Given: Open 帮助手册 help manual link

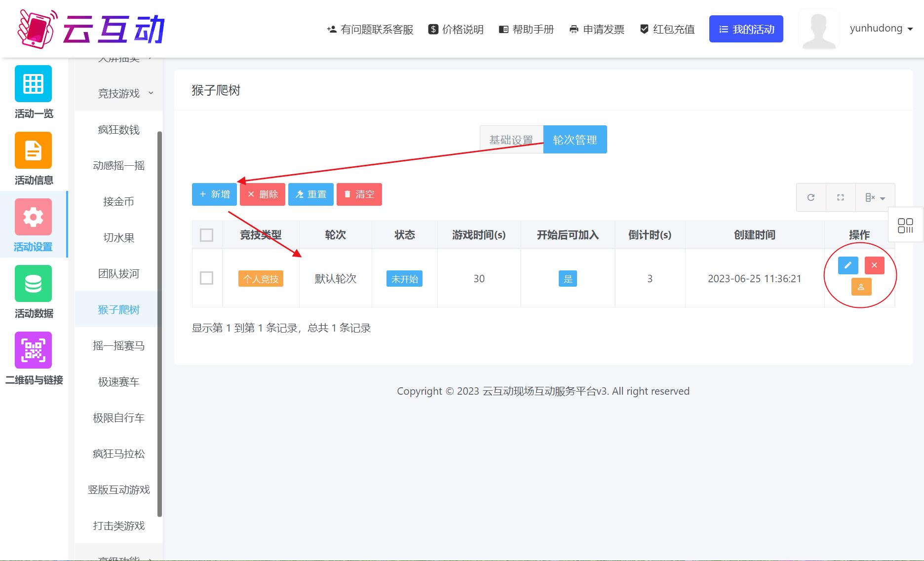Looking at the screenshot, I should click(x=526, y=29).
